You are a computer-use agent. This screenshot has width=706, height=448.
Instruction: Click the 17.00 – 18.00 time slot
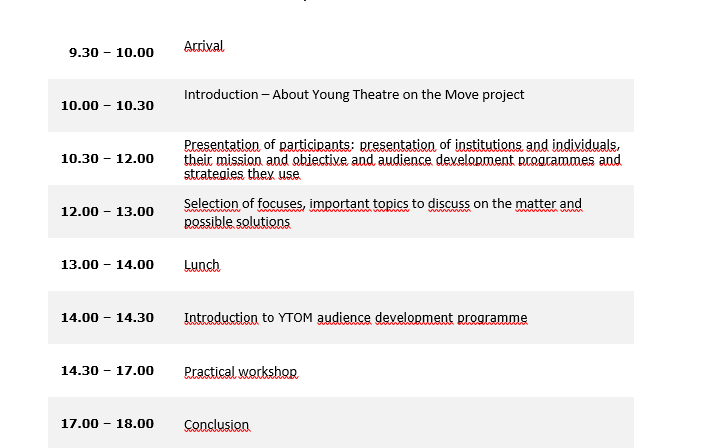tap(107, 424)
